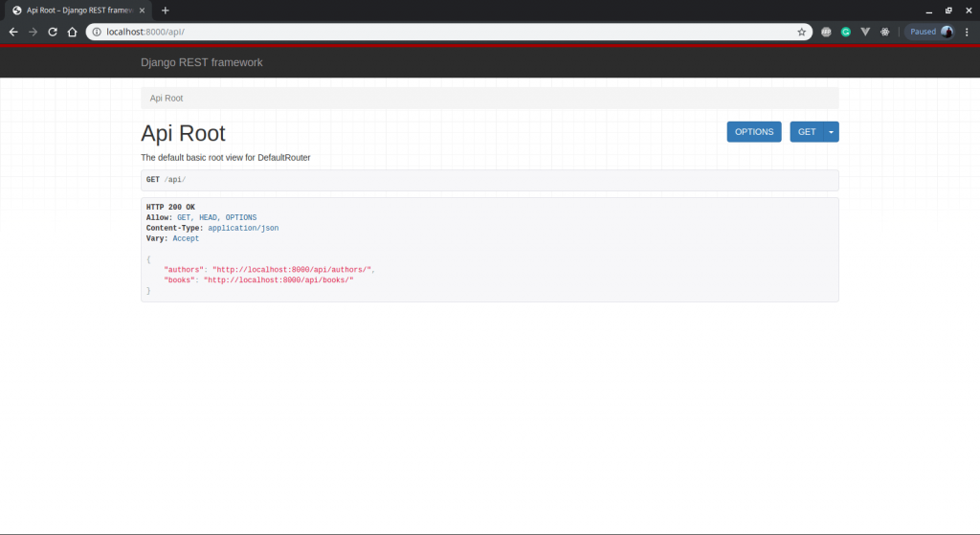Open the Vue devtools extension icon
This screenshot has height=535, width=980.
point(865,32)
